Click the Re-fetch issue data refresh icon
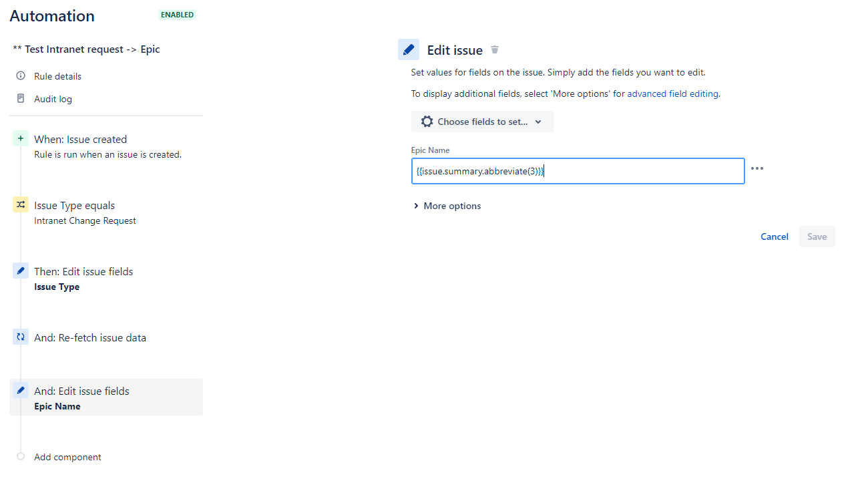 (x=21, y=337)
